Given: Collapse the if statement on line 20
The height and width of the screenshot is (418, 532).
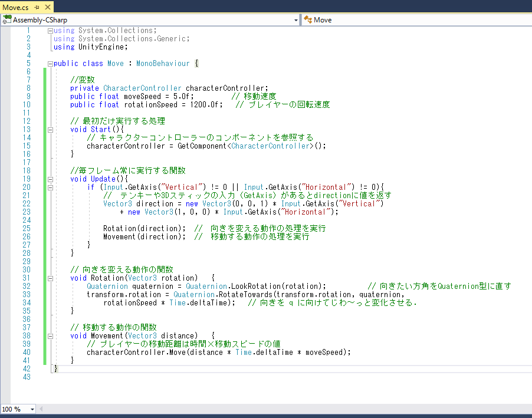Looking at the screenshot, I should click(x=50, y=187).
